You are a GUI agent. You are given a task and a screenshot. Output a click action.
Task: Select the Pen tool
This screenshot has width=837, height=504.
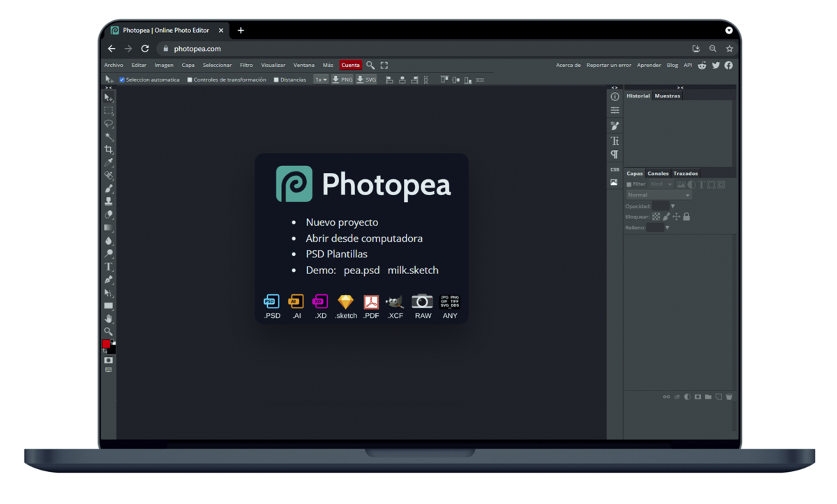pyautogui.click(x=108, y=280)
